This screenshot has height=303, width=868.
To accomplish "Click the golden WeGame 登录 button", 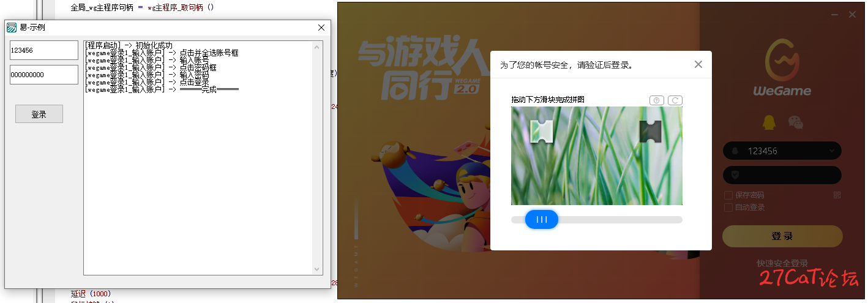I will [x=782, y=236].
